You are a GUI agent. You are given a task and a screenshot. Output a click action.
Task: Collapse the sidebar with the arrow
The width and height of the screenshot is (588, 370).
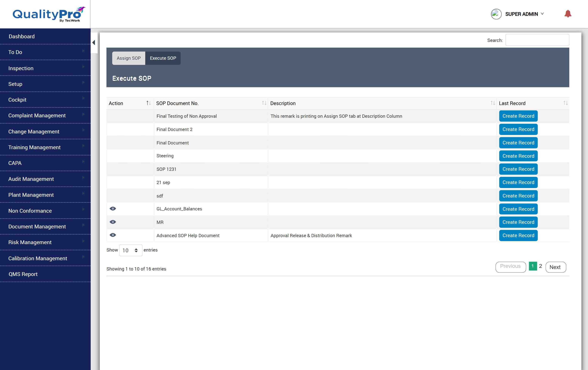tap(94, 42)
